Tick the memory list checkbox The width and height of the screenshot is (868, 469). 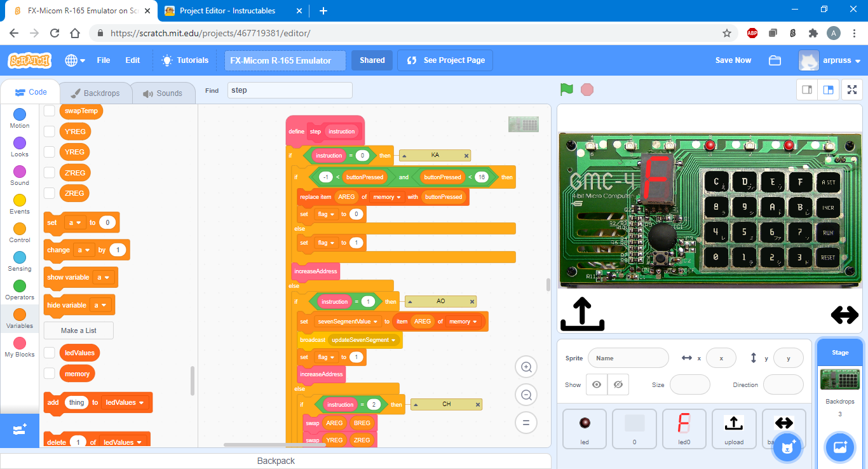point(49,373)
